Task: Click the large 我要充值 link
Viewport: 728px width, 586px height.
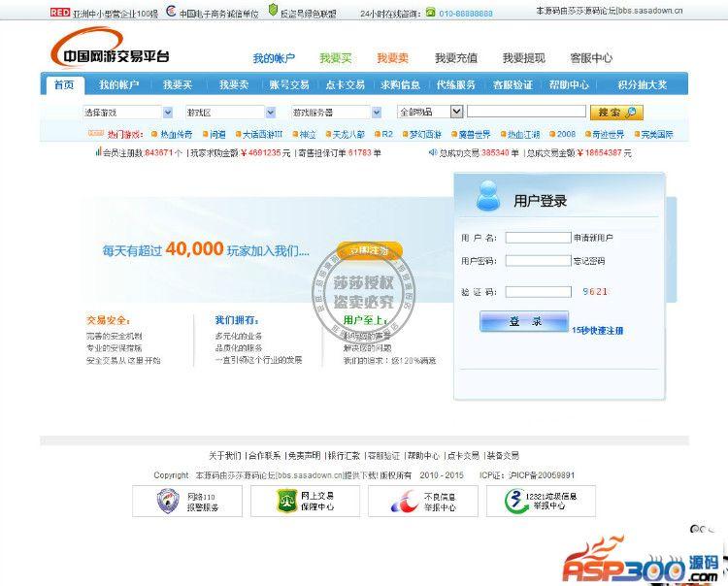Action: coord(456,58)
